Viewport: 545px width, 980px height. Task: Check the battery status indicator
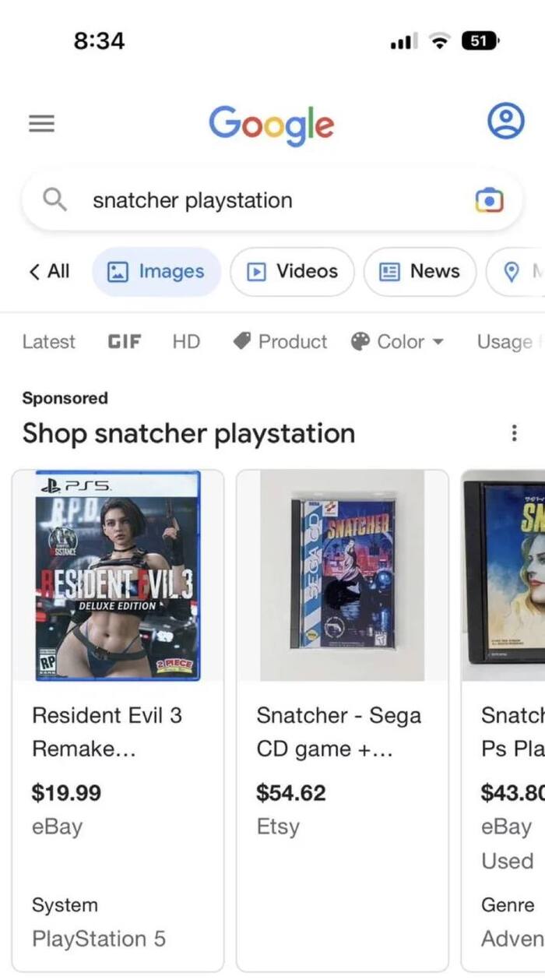480,41
